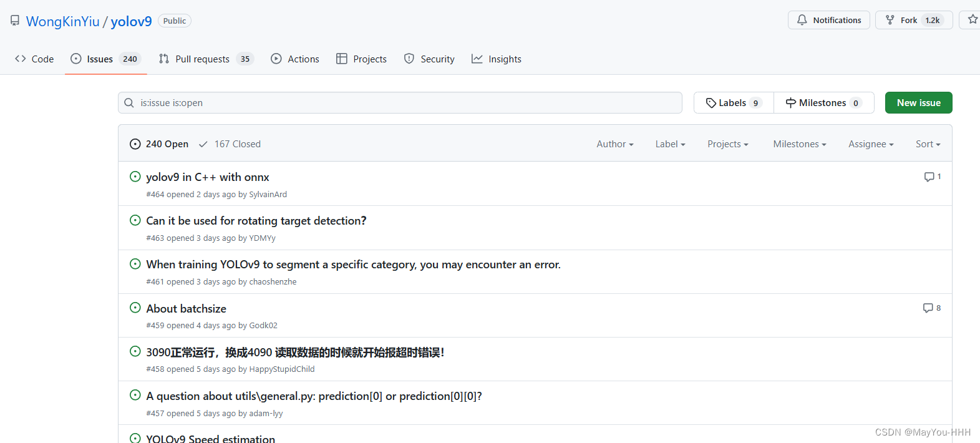Click author HappyStupidChild
Image resolution: width=980 pixels, height=443 pixels.
282,369
